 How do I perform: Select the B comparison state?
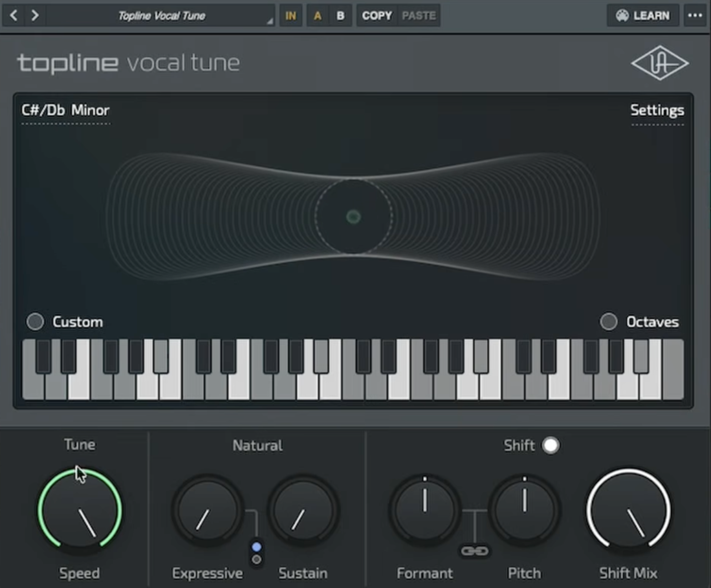[x=341, y=16]
